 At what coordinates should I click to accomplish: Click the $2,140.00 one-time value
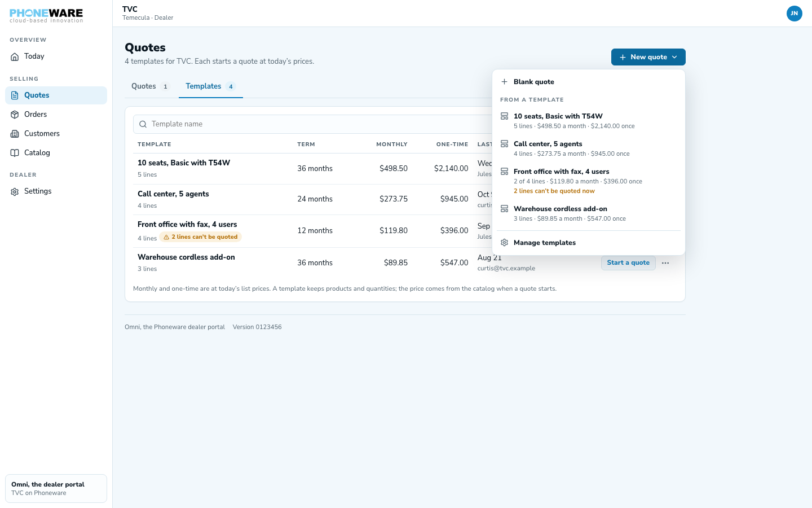click(451, 169)
